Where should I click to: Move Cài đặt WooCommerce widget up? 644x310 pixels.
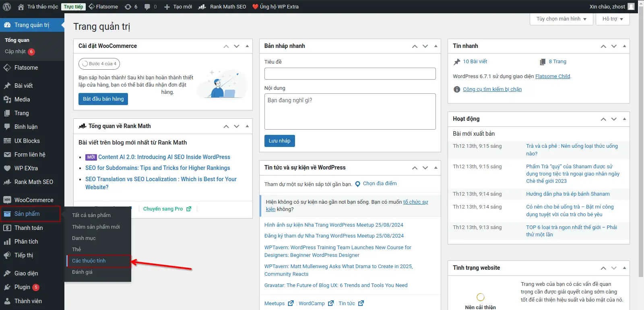pyautogui.click(x=226, y=46)
